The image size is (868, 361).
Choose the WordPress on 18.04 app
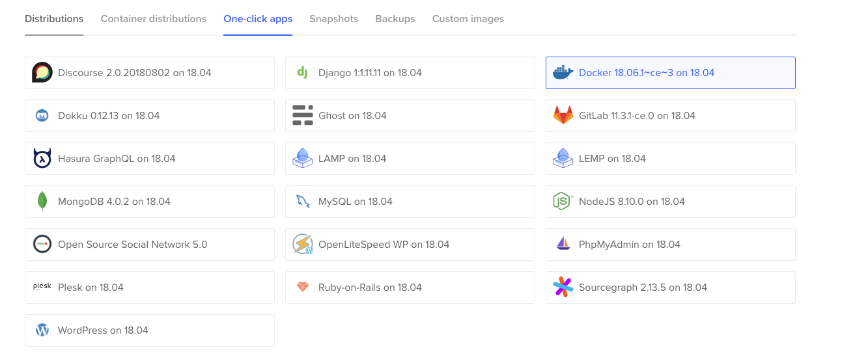tap(150, 330)
